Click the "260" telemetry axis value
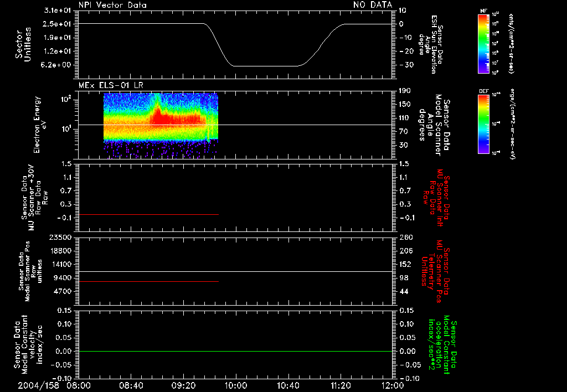Screen dimensions: 567x392 pyautogui.click(x=406, y=237)
